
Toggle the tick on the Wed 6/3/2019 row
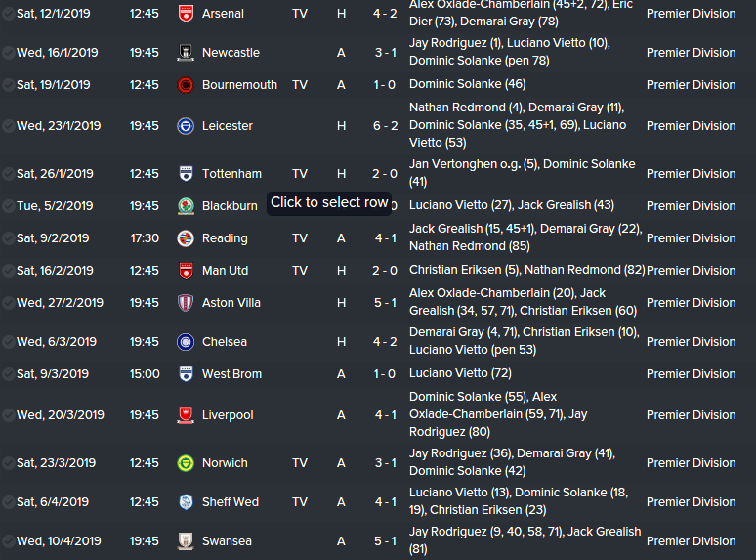click(9, 342)
